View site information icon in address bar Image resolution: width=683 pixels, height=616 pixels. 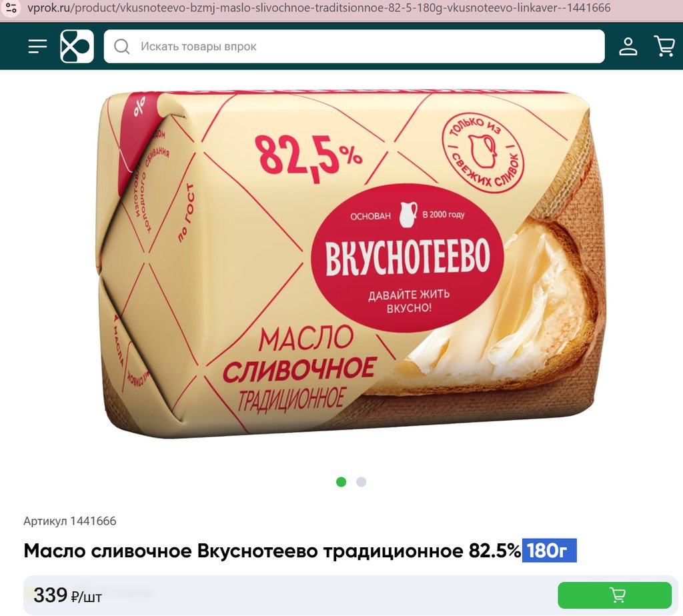pos(11,8)
